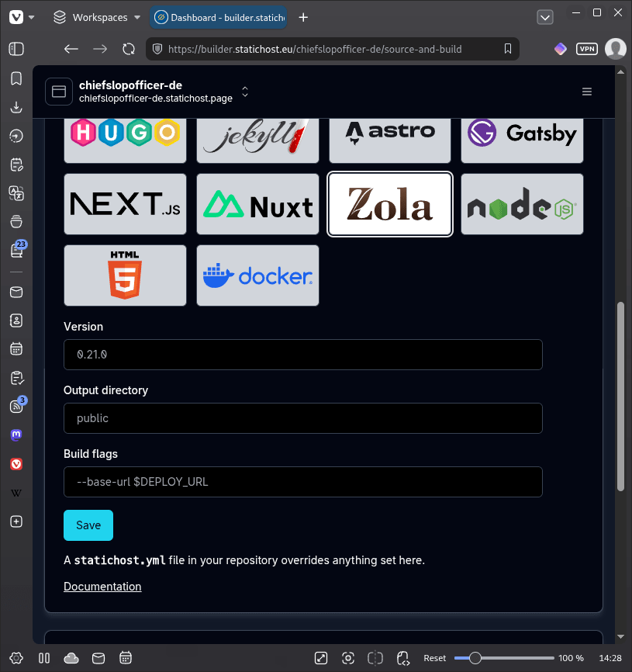Select the Next.js build preset

coord(125,204)
